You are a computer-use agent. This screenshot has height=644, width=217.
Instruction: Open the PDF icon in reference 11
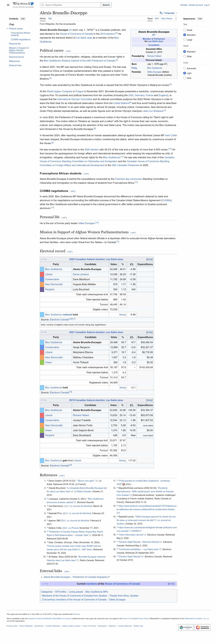click(124, 484)
